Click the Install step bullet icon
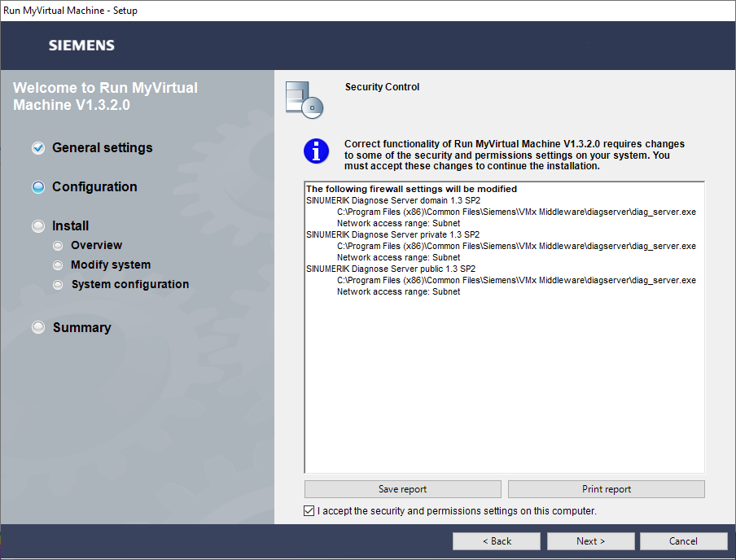Viewport: 736px width, 560px height. click(x=37, y=226)
